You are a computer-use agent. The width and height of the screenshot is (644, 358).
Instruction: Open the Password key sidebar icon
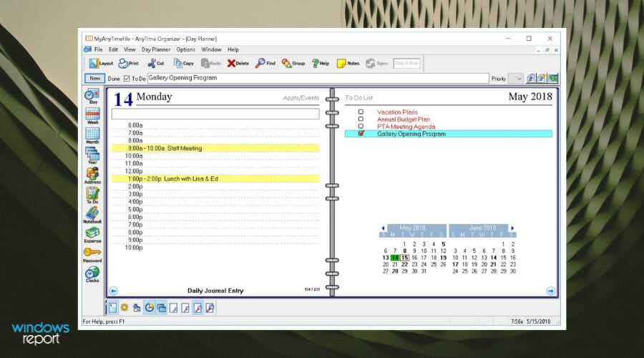coord(92,255)
